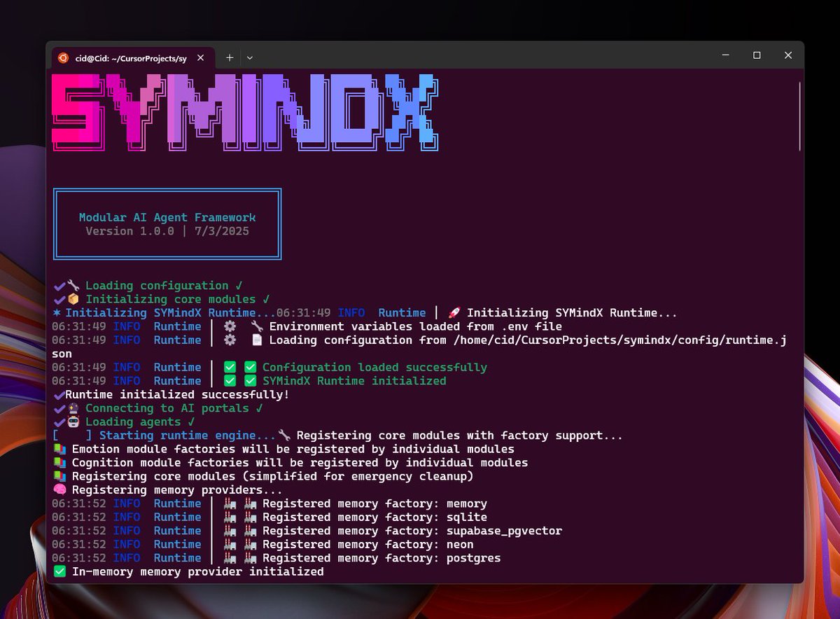Open a new terminal tab with plus

(x=229, y=57)
